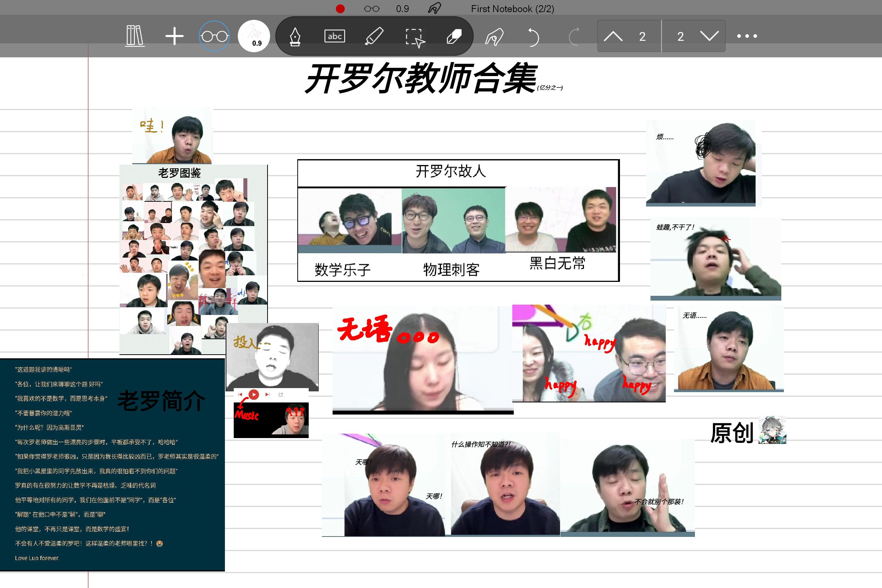This screenshot has width=882, height=588.
Task: Toggle the hand/finger drawing mode
Action: pyautogui.click(x=494, y=37)
